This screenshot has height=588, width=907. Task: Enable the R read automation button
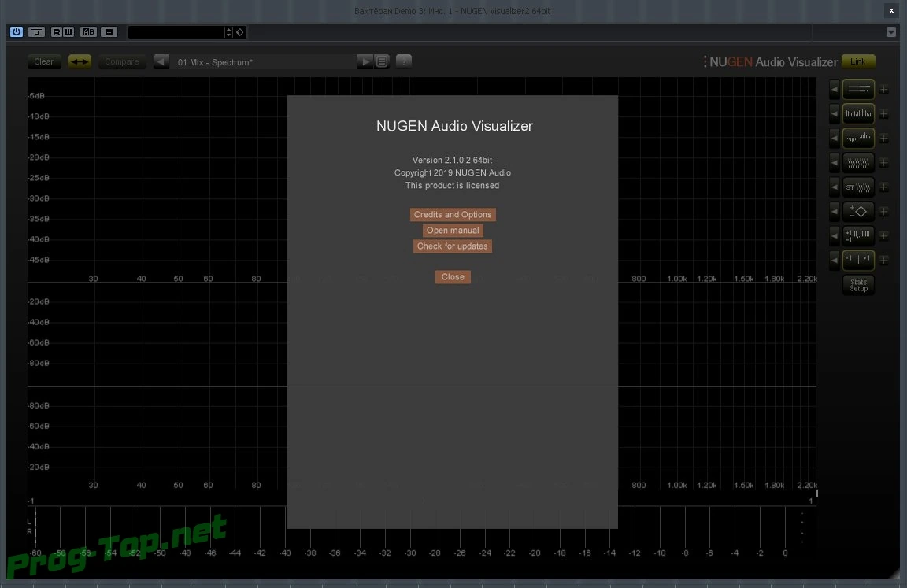coord(56,31)
